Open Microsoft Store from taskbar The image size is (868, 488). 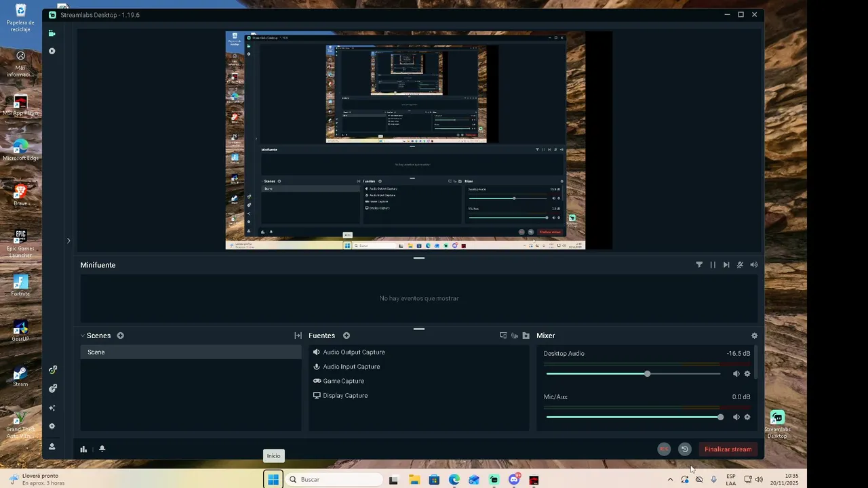tap(434, 479)
